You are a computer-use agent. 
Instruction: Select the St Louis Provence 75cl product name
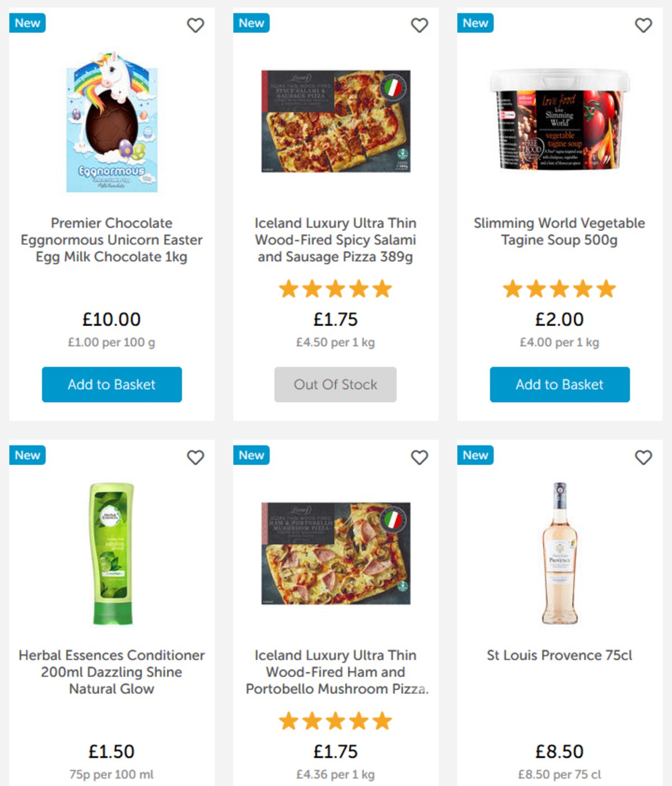pyautogui.click(x=559, y=655)
